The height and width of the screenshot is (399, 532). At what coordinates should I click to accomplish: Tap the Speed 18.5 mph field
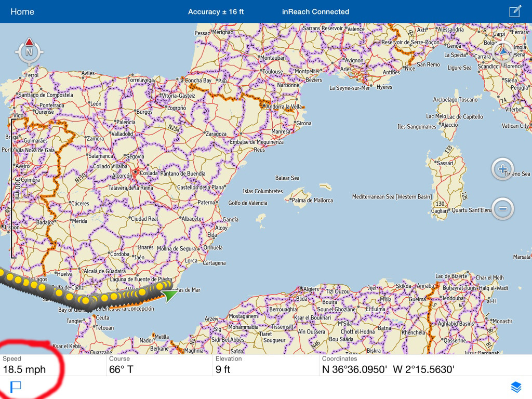click(x=53, y=365)
